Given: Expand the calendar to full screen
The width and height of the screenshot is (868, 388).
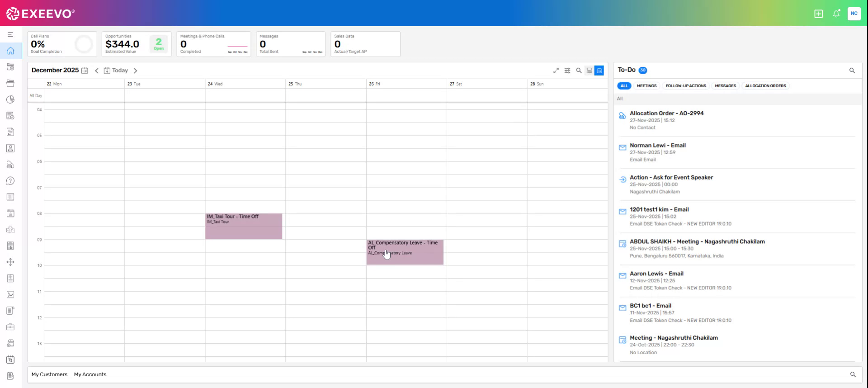Looking at the screenshot, I should pyautogui.click(x=556, y=71).
